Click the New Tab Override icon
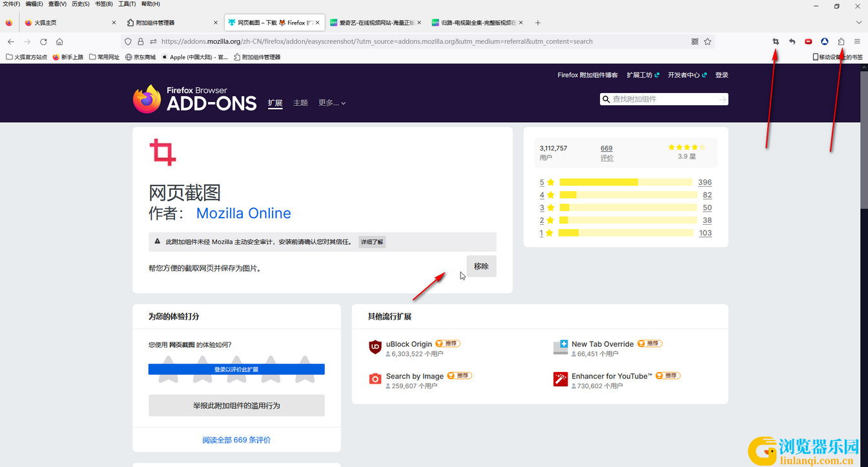 561,347
